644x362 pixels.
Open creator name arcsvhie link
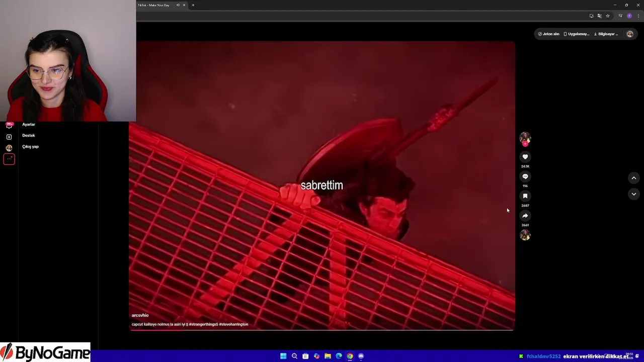click(140, 315)
